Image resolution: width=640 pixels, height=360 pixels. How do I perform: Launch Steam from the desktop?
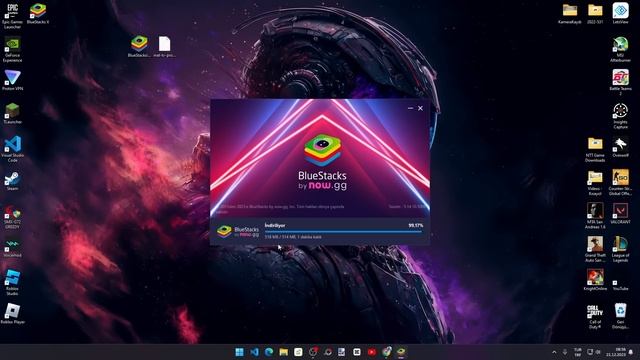(12, 181)
